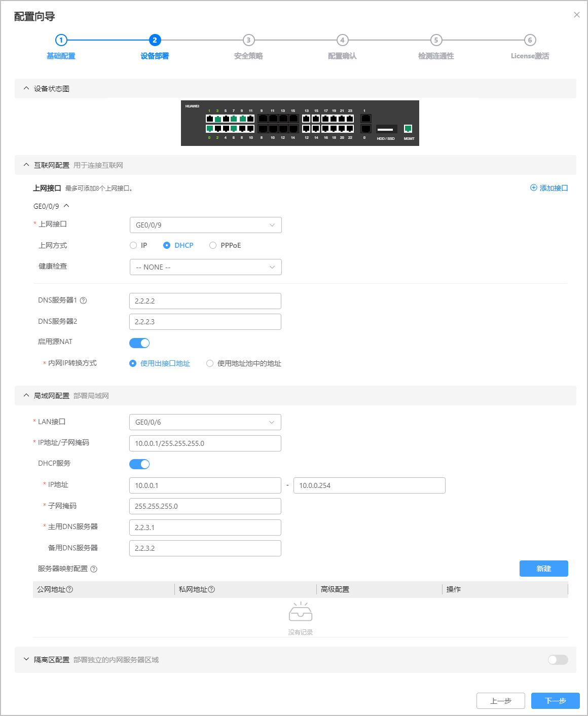Select port 5 on the device diagram
The width and height of the screenshot is (588, 716).
point(226,119)
